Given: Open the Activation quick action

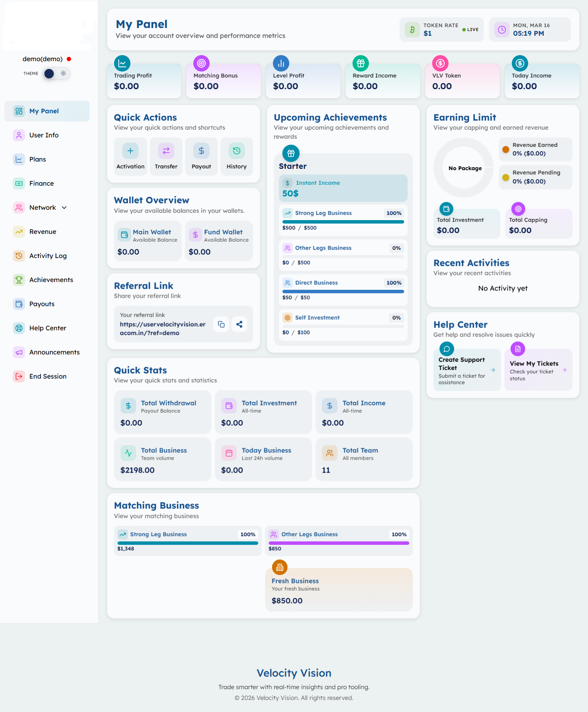Looking at the screenshot, I should [x=130, y=157].
